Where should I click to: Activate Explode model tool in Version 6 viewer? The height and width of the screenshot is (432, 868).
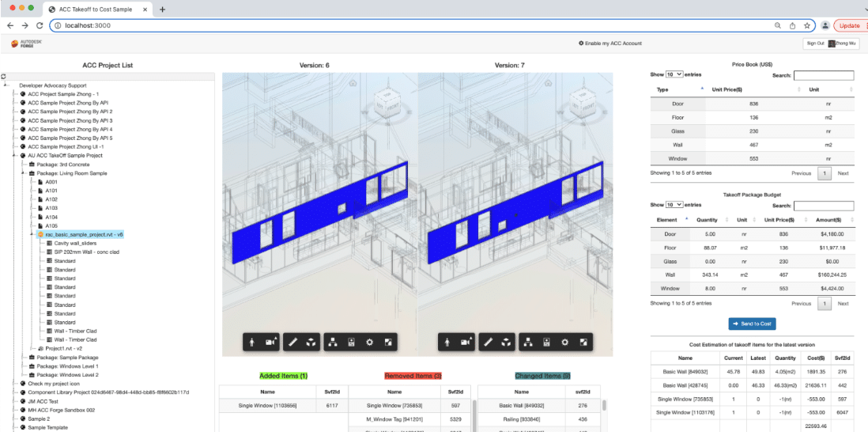[x=311, y=343]
